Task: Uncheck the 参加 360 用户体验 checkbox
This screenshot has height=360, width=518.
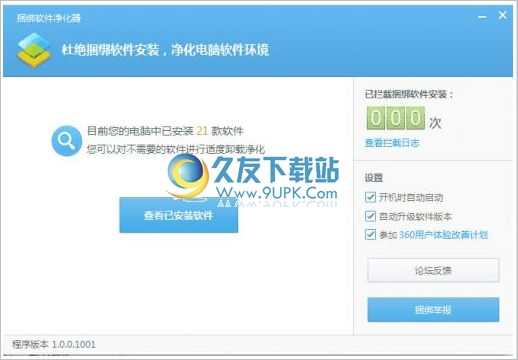Action: click(370, 235)
